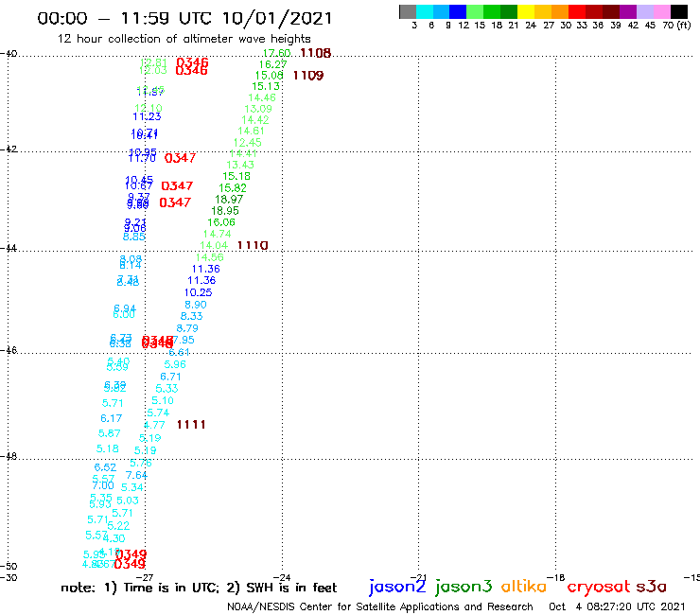Click the 5.10 wave height value

(x=163, y=400)
